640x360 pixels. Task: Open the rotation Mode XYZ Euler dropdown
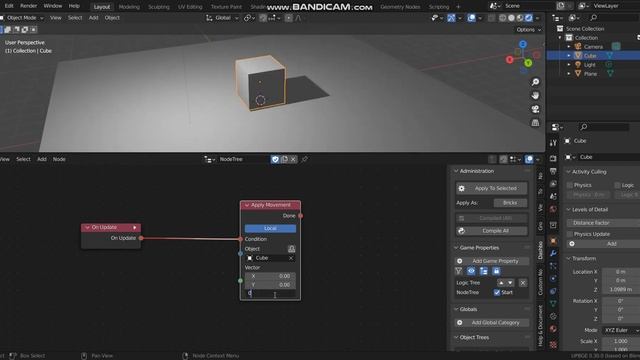pos(621,330)
